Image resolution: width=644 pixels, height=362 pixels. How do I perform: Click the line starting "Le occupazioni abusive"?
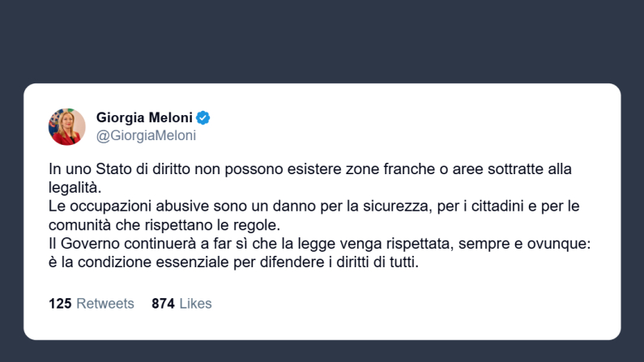314,206
